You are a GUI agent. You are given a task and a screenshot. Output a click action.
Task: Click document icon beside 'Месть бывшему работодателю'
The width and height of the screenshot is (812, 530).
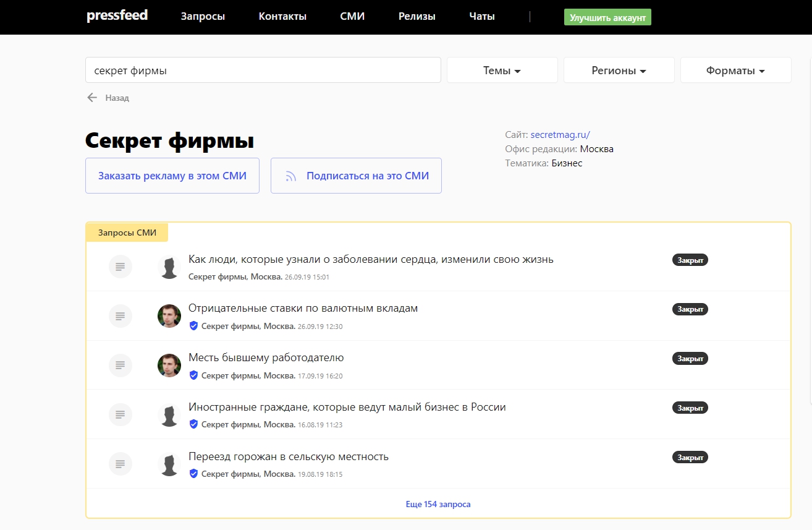coord(121,365)
